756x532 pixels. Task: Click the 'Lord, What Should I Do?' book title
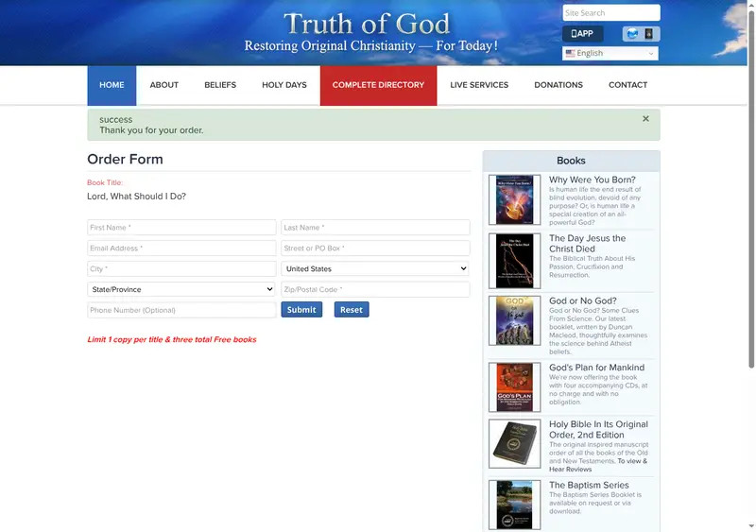(136, 197)
